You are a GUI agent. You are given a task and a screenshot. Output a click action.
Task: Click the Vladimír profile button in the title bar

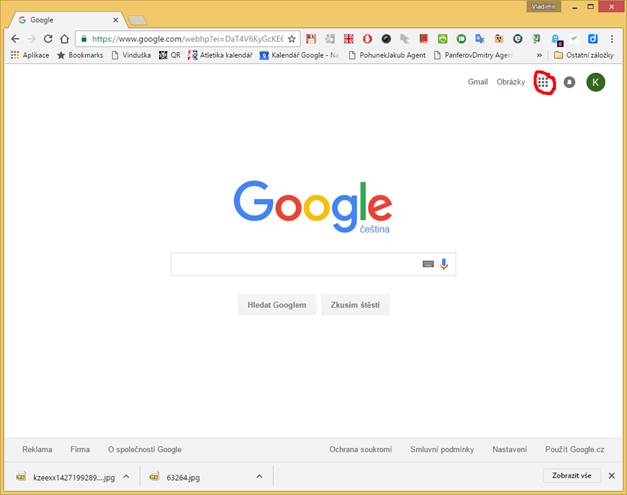[543, 6]
